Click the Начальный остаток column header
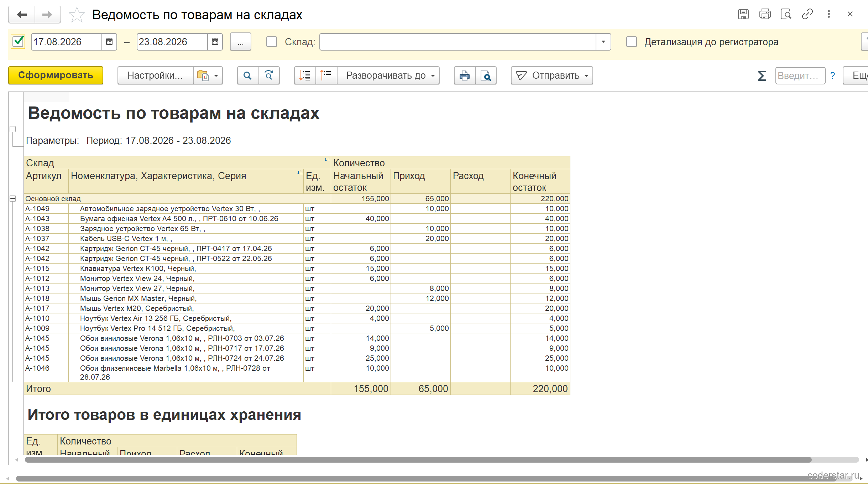The width and height of the screenshot is (868, 484). [361, 181]
